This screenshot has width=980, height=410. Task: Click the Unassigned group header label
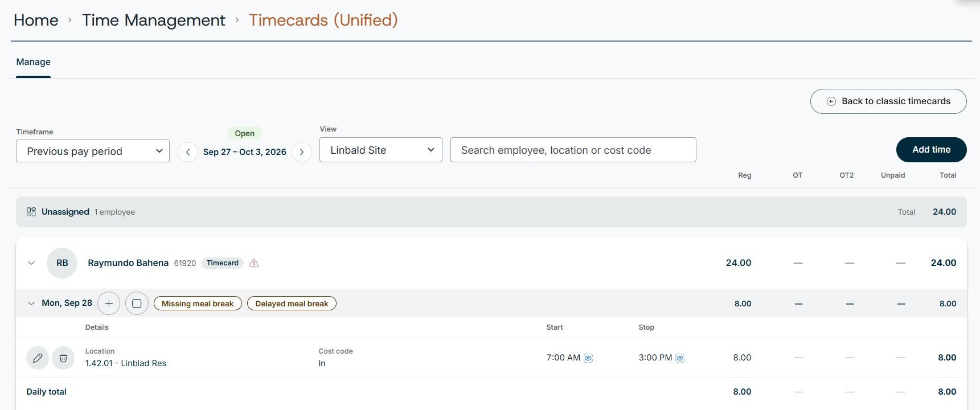65,212
